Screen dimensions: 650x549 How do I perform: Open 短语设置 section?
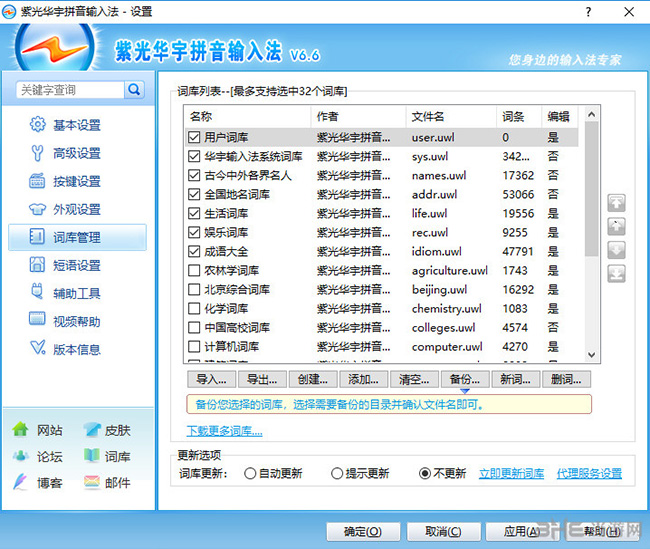(x=77, y=265)
